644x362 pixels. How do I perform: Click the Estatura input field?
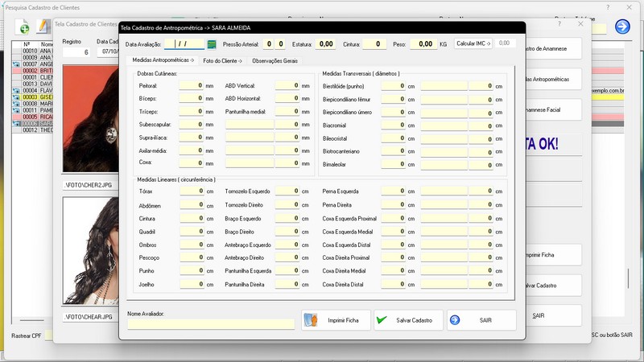(325, 44)
